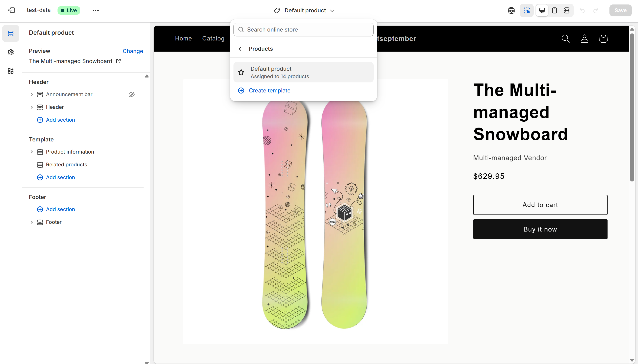Expand the Product information section
This screenshot has height=364, width=638.
click(x=32, y=152)
